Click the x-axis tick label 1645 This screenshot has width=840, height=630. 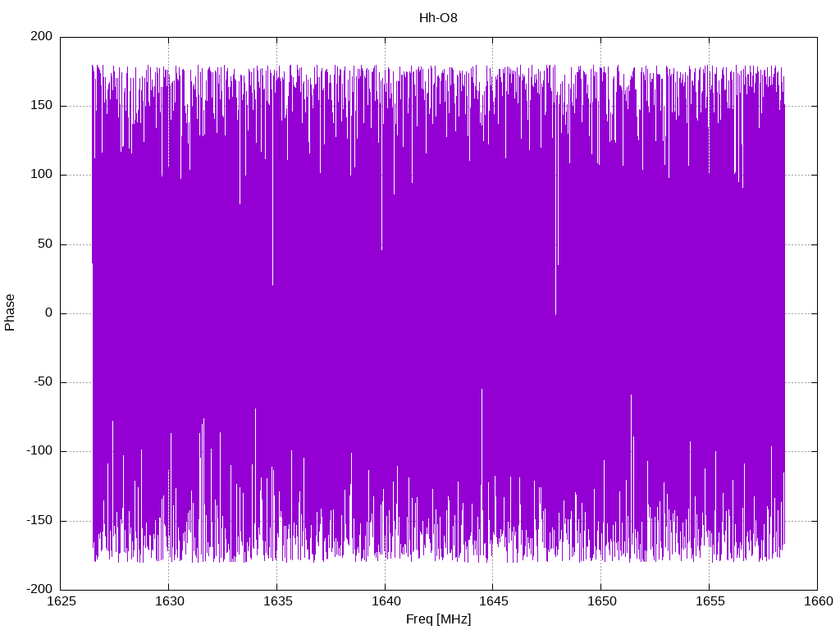point(493,601)
